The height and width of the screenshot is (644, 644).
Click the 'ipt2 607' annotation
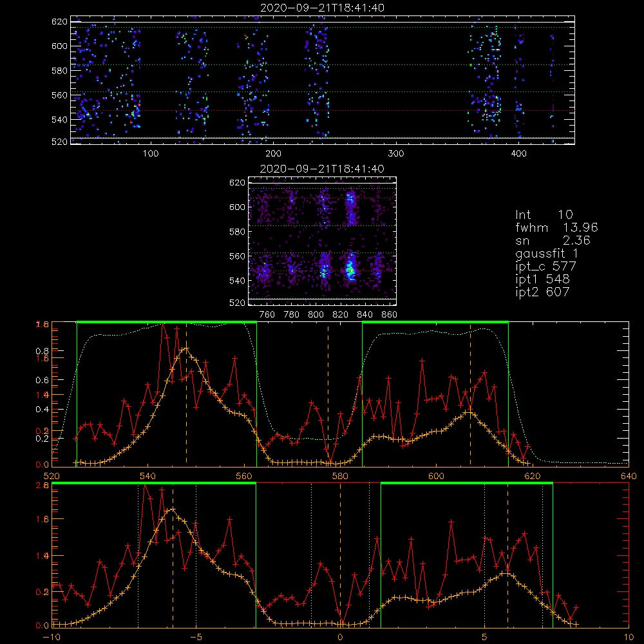[x=542, y=292]
